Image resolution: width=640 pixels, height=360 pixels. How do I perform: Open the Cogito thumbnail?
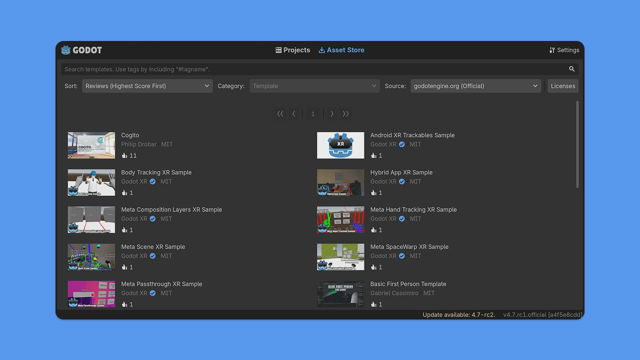coord(91,145)
